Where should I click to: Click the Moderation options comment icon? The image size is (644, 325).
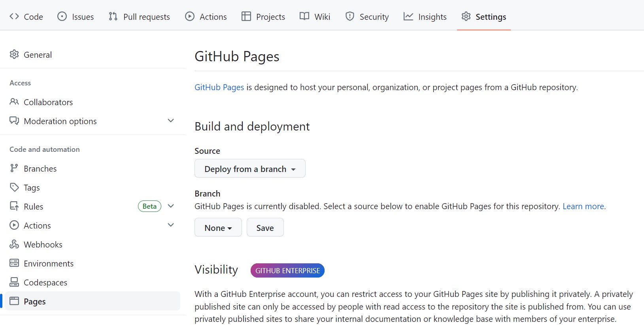pyautogui.click(x=14, y=121)
